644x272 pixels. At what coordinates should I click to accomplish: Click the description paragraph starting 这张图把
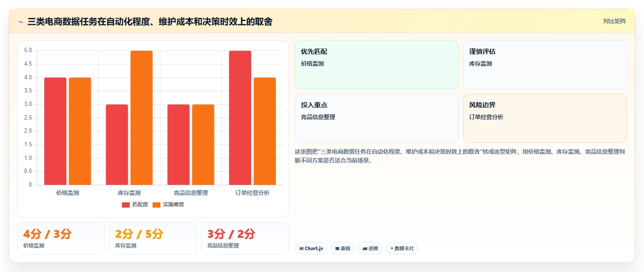[x=460, y=156]
